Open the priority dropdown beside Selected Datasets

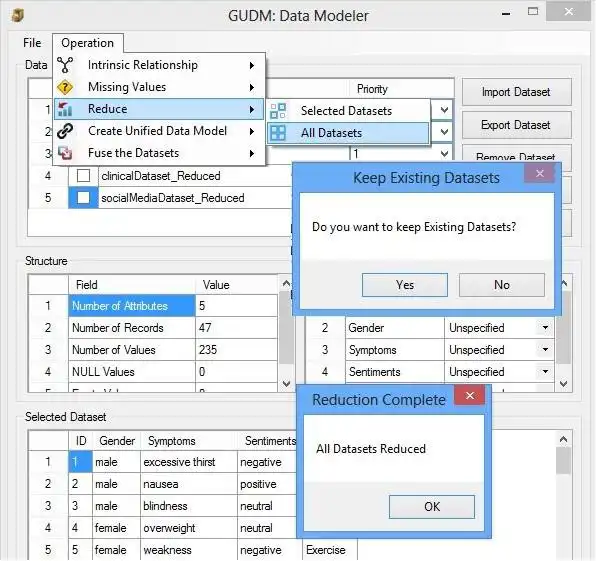coord(444,111)
